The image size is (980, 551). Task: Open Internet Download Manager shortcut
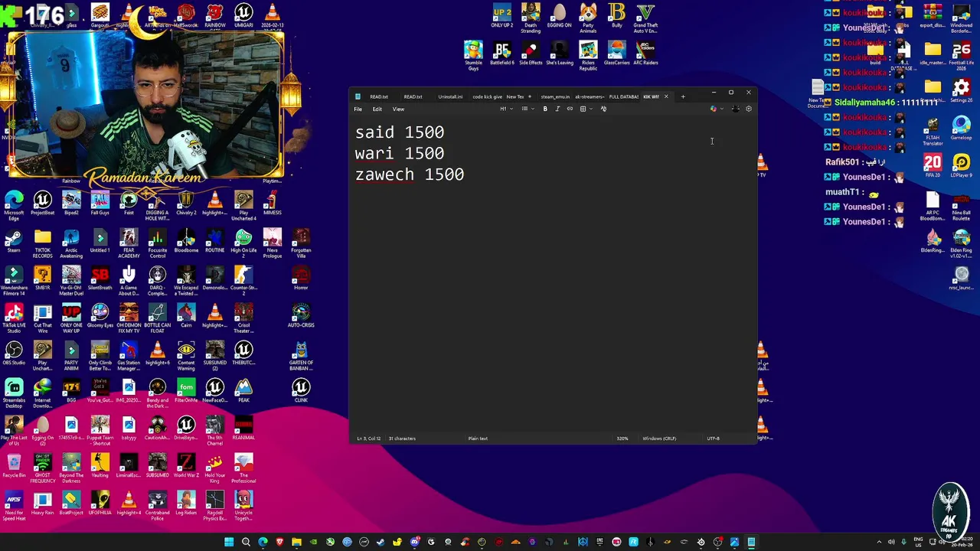click(42, 391)
